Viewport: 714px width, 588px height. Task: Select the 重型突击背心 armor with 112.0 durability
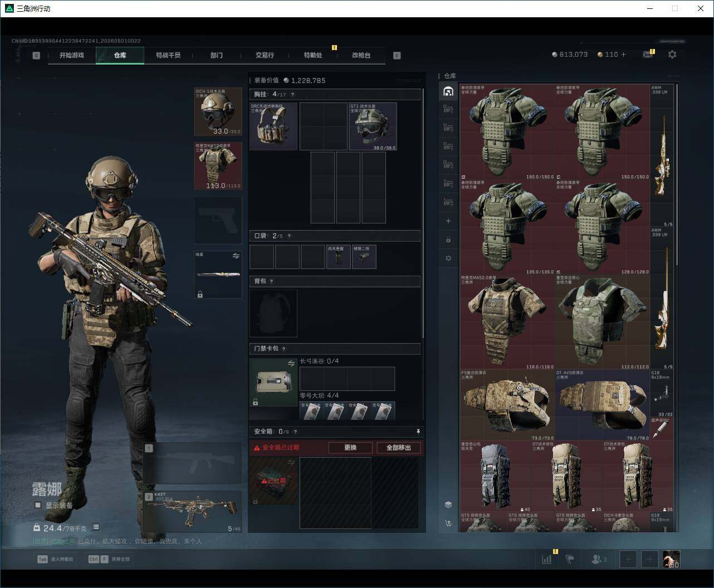coord(603,322)
